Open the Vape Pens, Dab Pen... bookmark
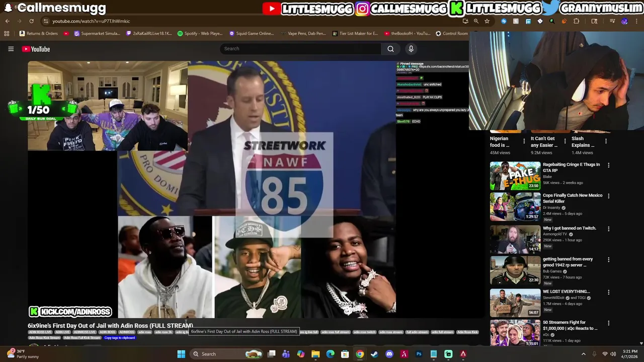This screenshot has height=362, width=644. coord(303,34)
